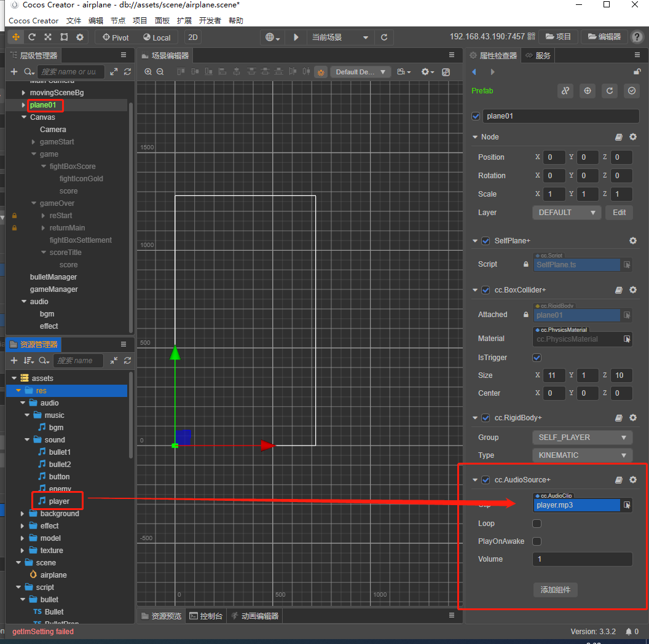Select the rotate gizmo tool
This screenshot has width=649, height=644.
[x=32, y=37]
